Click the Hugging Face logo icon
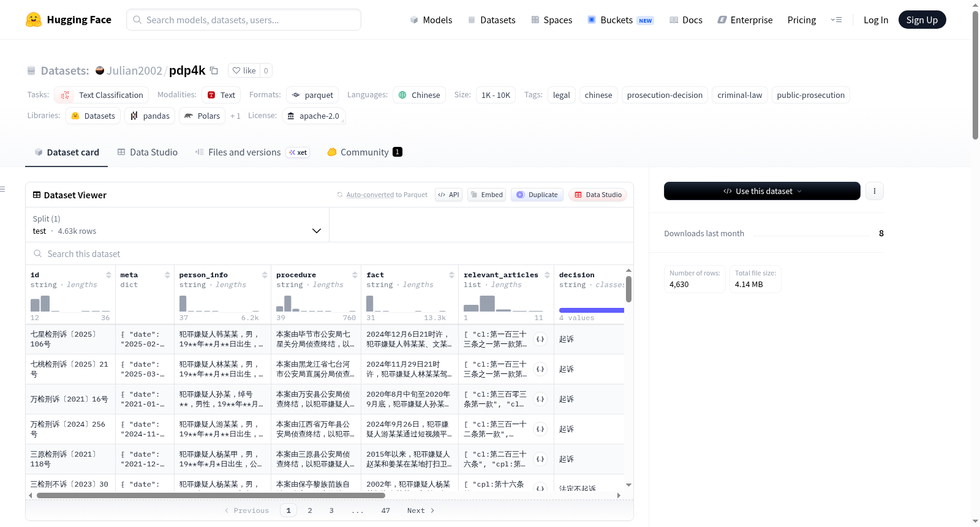 pos(34,20)
